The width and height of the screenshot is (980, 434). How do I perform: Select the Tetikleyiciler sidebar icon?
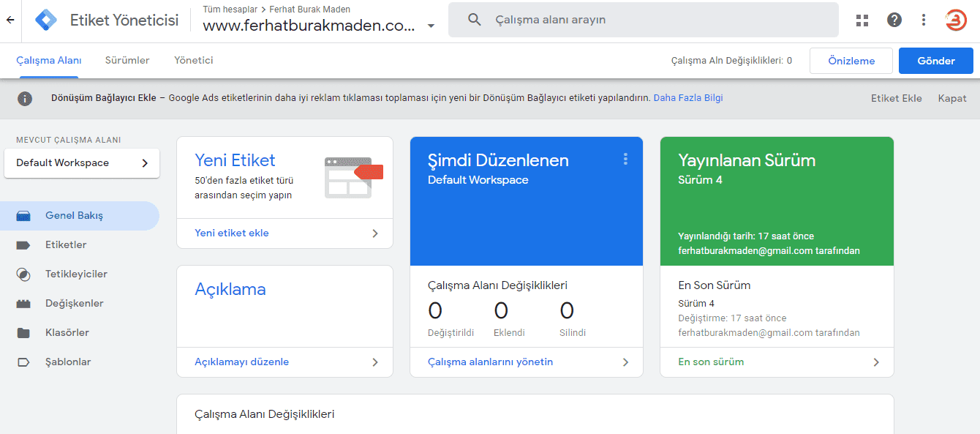[23, 274]
